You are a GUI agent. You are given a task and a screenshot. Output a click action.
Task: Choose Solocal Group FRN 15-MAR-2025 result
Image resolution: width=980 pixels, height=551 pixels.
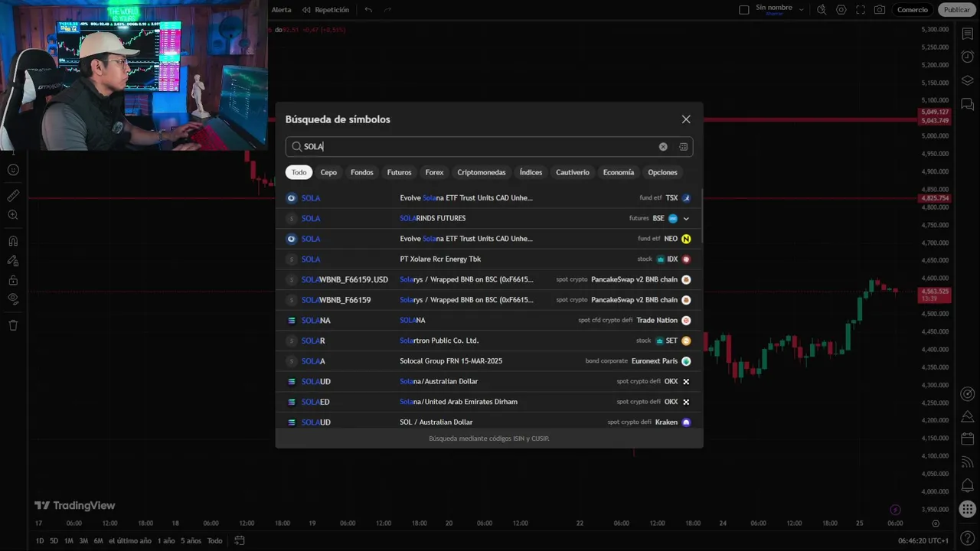(488, 361)
